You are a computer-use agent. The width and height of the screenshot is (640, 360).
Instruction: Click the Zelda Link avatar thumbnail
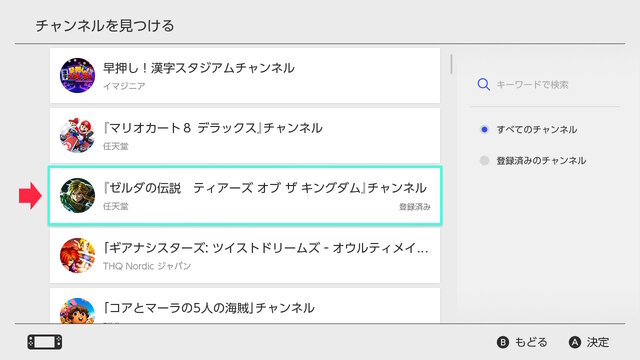point(77,196)
